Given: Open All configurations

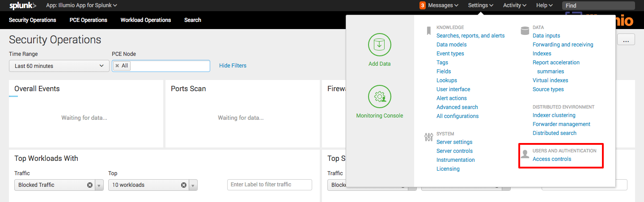Looking at the screenshot, I should (x=458, y=116).
